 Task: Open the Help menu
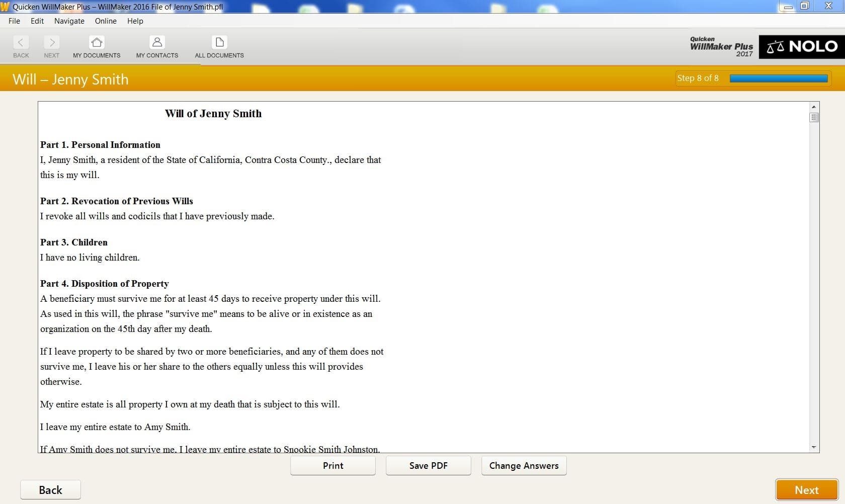pos(135,21)
